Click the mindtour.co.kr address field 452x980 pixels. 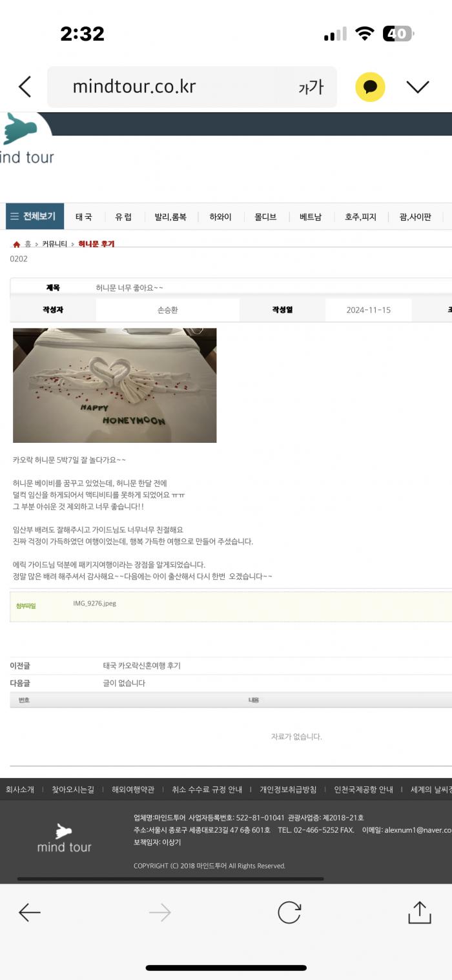tap(192, 87)
